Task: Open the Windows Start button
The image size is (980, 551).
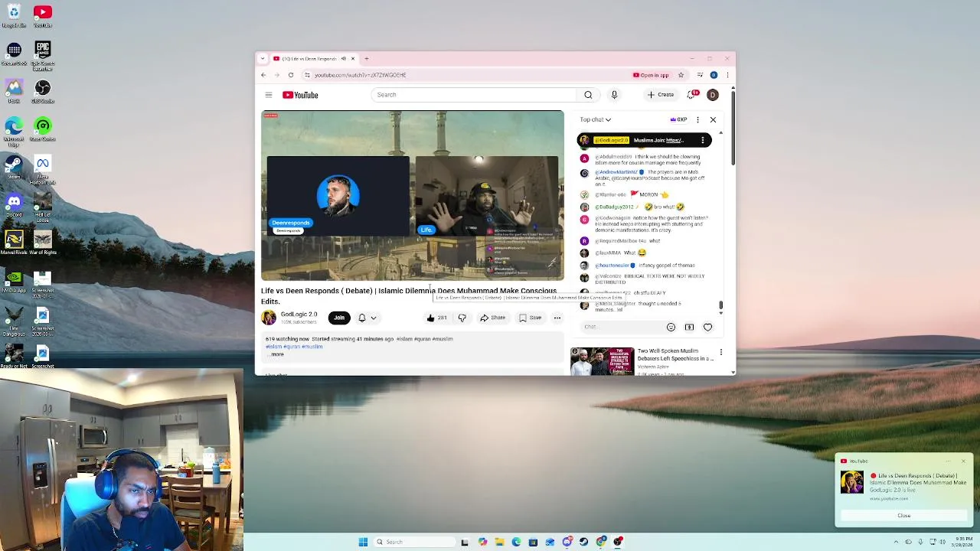Action: tap(363, 542)
